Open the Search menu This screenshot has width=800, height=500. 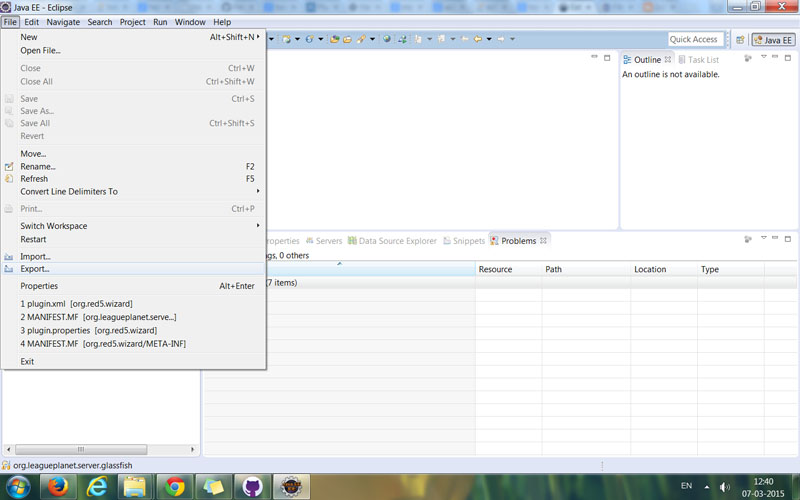click(x=99, y=22)
